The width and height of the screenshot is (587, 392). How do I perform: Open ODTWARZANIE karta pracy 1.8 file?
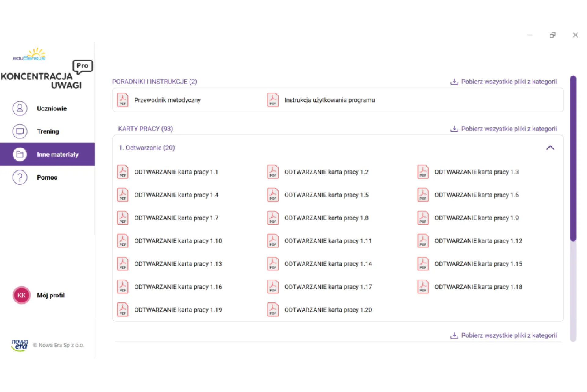[x=326, y=218]
